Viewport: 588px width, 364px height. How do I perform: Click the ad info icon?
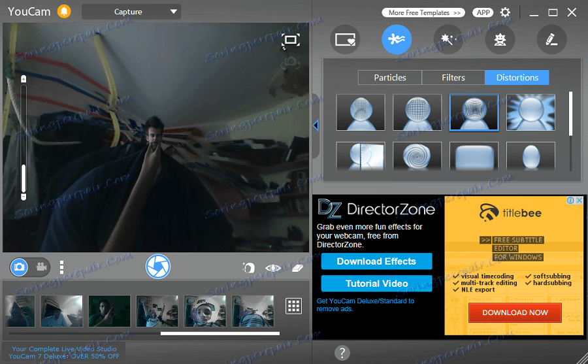(x=570, y=201)
